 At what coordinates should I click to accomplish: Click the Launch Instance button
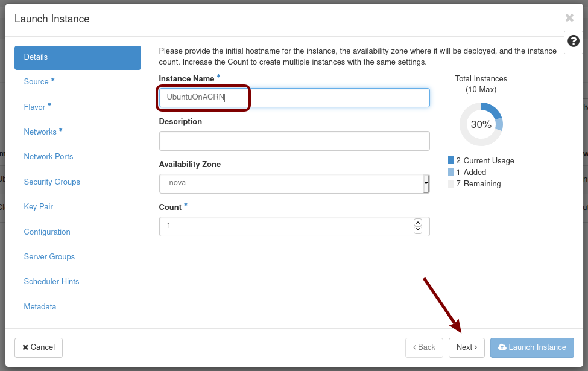pyautogui.click(x=532, y=347)
